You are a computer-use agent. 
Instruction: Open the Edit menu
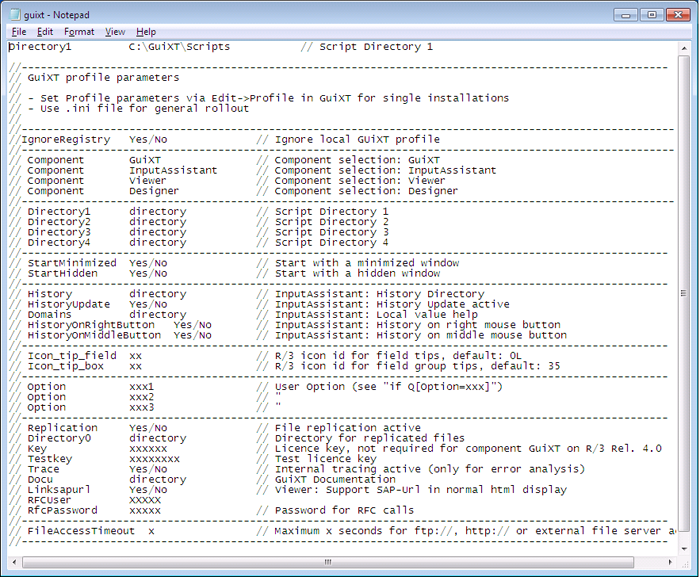click(45, 32)
